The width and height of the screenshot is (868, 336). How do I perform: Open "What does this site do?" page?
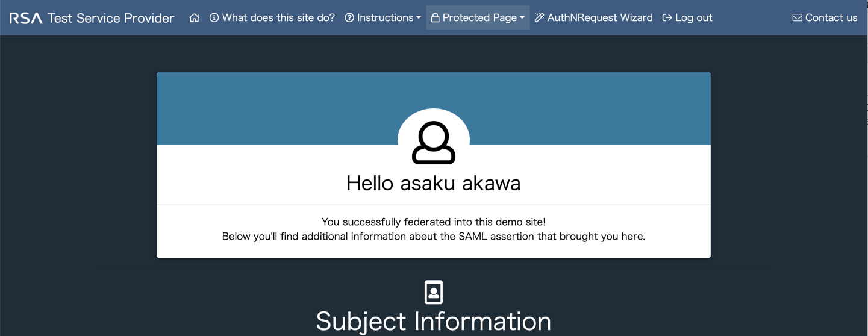[x=278, y=18]
